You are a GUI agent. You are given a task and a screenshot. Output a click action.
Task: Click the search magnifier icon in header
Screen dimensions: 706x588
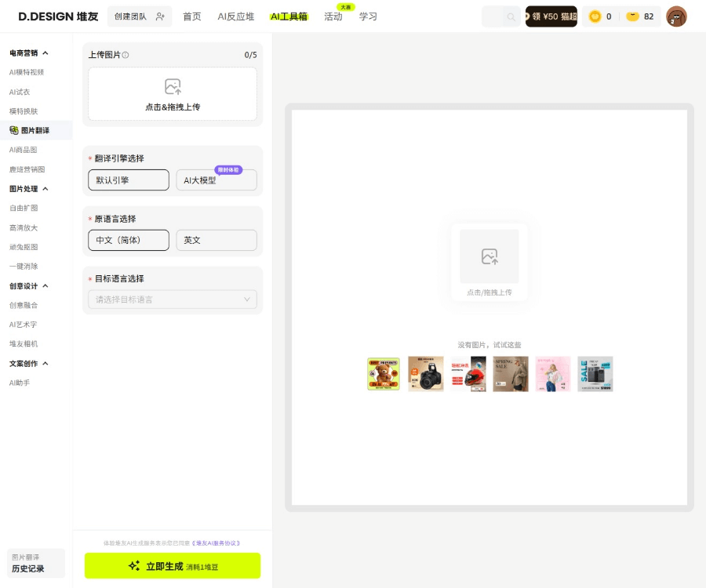[511, 16]
